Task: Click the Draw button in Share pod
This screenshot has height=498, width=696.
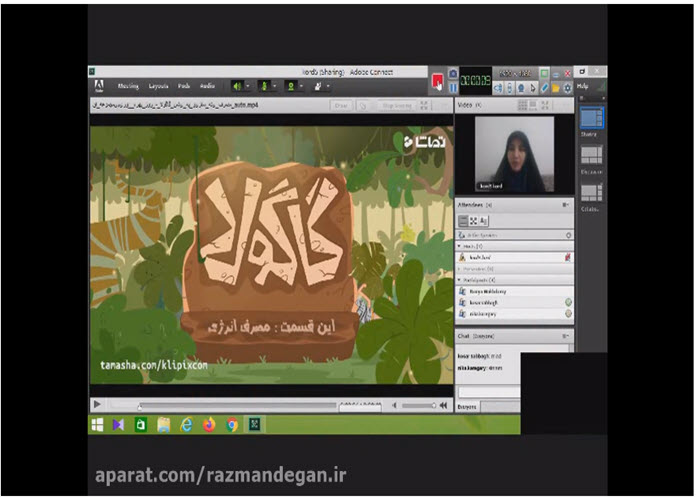Action: point(341,106)
